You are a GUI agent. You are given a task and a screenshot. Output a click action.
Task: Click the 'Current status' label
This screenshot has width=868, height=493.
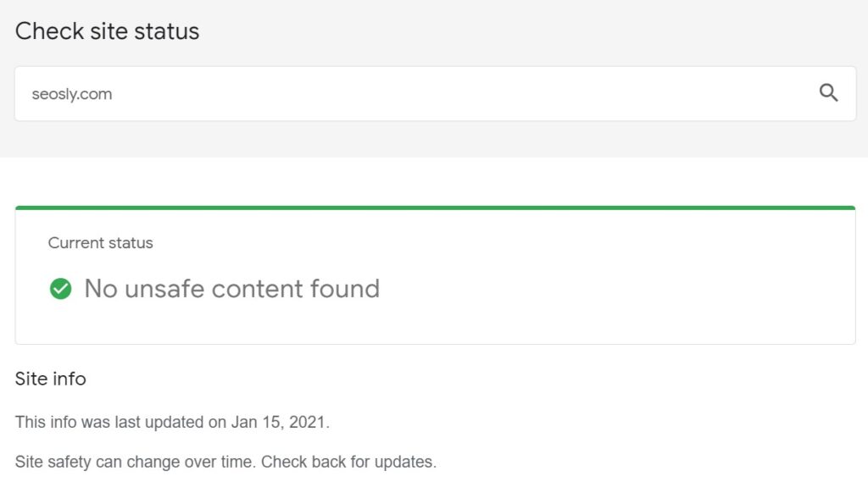pos(100,243)
